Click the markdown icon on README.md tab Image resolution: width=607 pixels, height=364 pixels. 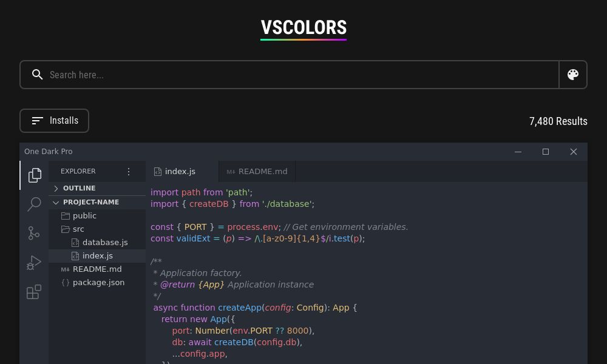pyautogui.click(x=231, y=172)
